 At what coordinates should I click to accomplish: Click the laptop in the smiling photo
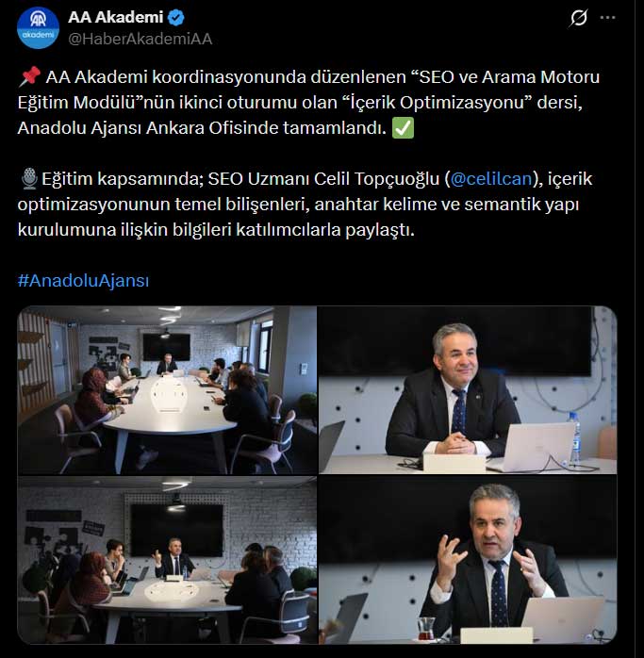[x=534, y=447]
